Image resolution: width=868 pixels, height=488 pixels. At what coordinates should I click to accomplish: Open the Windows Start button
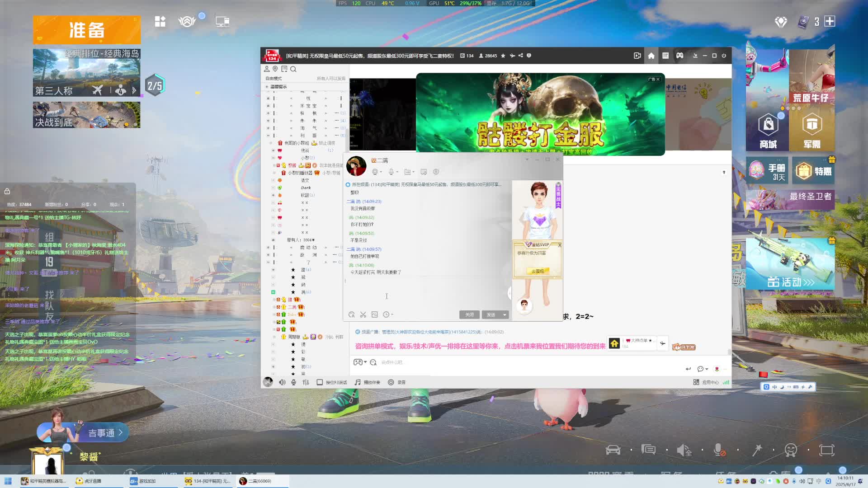pyautogui.click(x=8, y=481)
